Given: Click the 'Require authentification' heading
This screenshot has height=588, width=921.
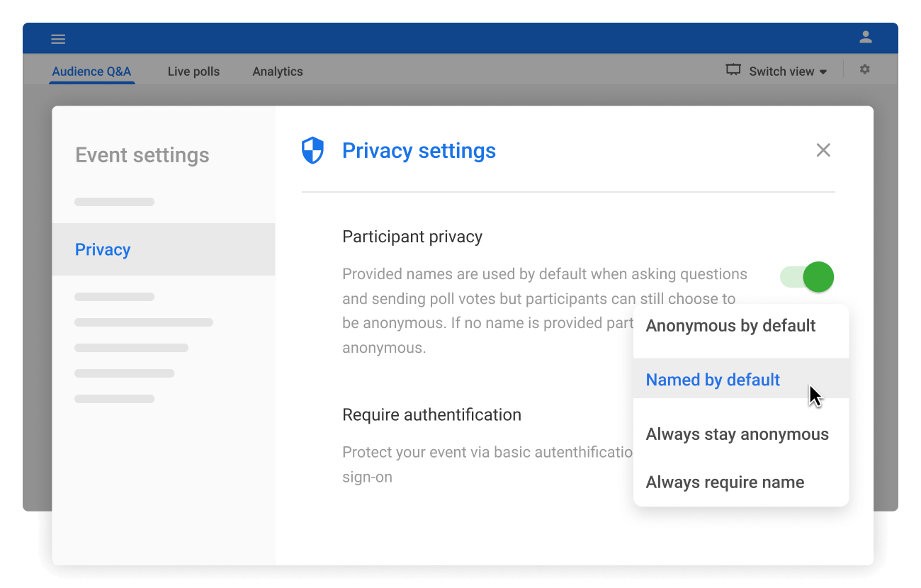Looking at the screenshot, I should pyautogui.click(x=431, y=414).
